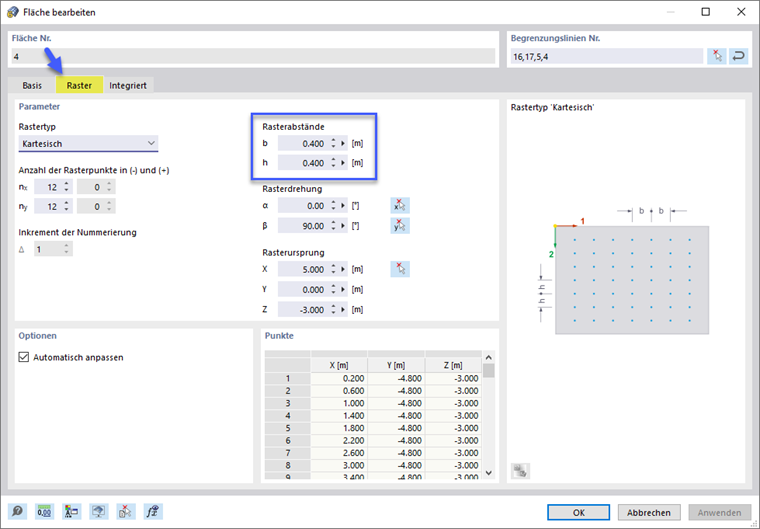Open arrow menu for rotation α
760x529 pixels.
343,206
